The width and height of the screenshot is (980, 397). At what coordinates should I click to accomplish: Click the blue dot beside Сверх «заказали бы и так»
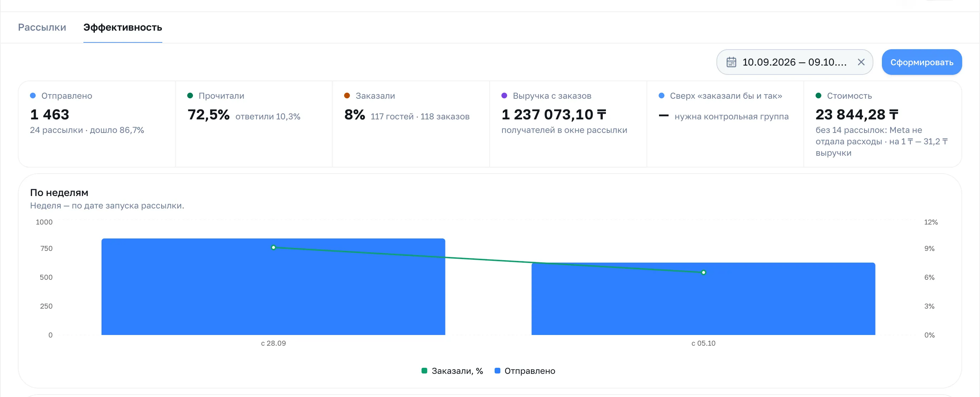pos(661,96)
